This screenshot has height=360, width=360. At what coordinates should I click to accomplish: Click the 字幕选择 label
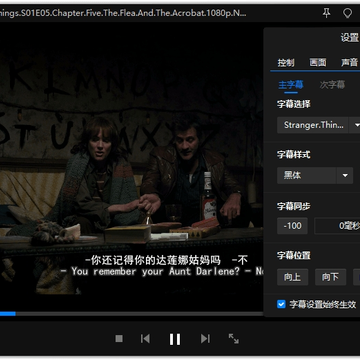click(294, 104)
